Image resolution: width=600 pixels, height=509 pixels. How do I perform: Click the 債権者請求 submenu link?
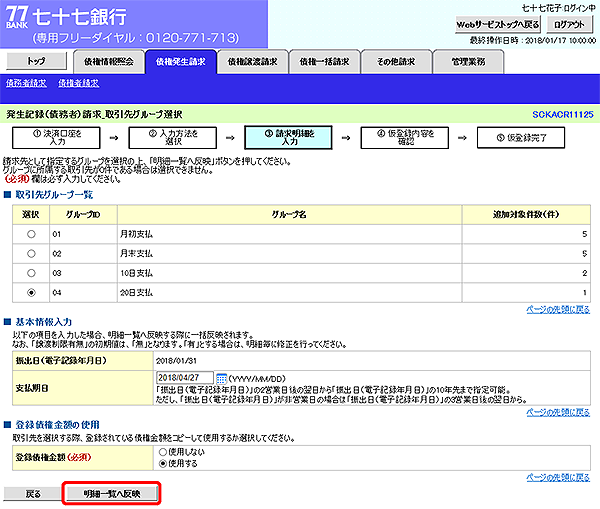pos(79,83)
